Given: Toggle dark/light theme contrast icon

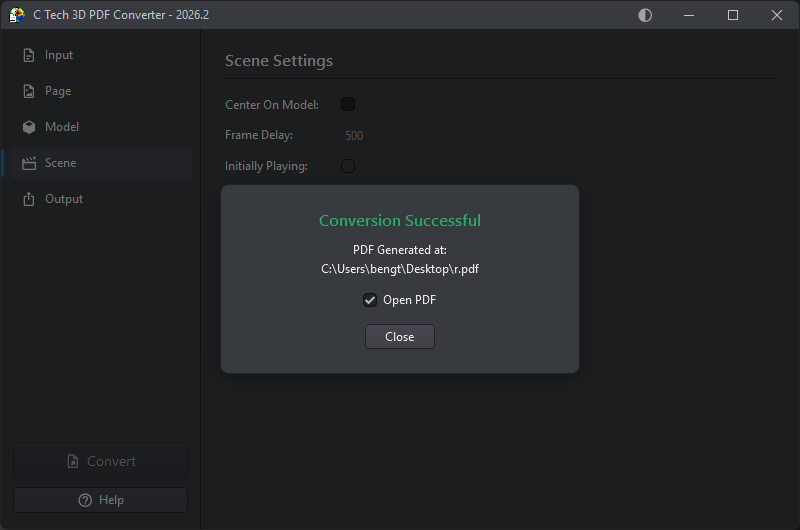Looking at the screenshot, I should (x=645, y=15).
